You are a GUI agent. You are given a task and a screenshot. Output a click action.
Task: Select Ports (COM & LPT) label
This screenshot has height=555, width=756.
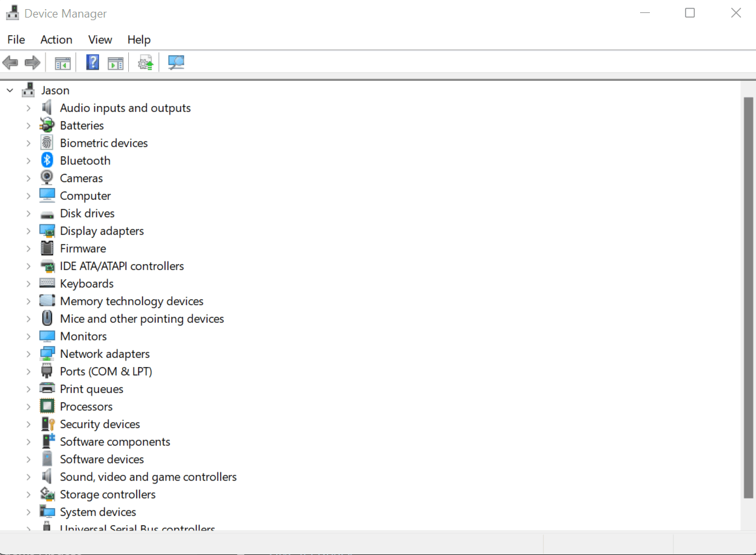(105, 372)
